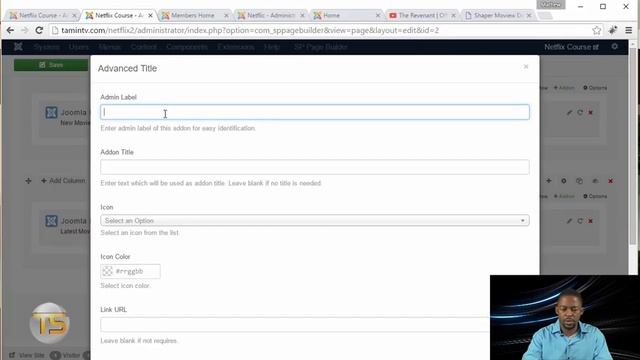The image size is (640, 360).
Task: Click Add Column in the page builder
Action: (63, 180)
